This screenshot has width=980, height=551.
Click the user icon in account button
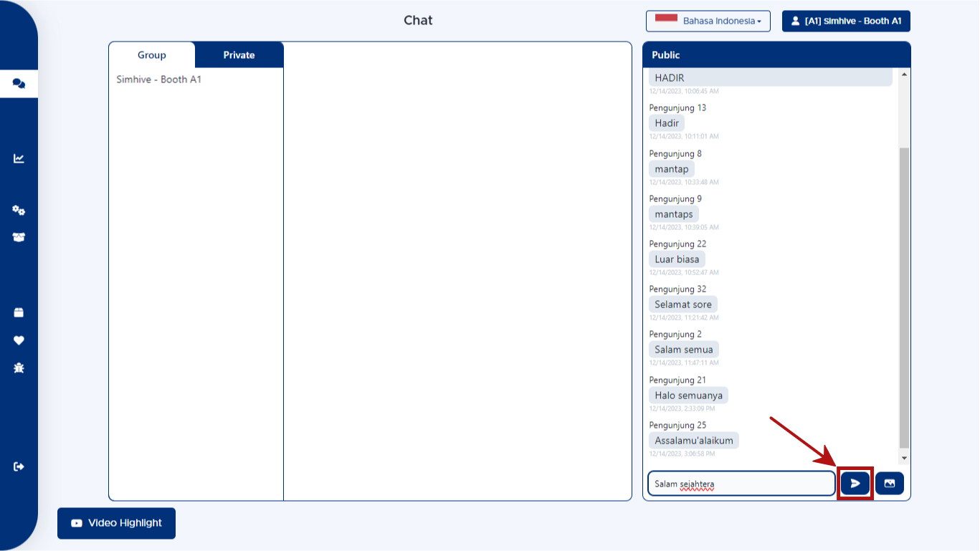click(795, 21)
